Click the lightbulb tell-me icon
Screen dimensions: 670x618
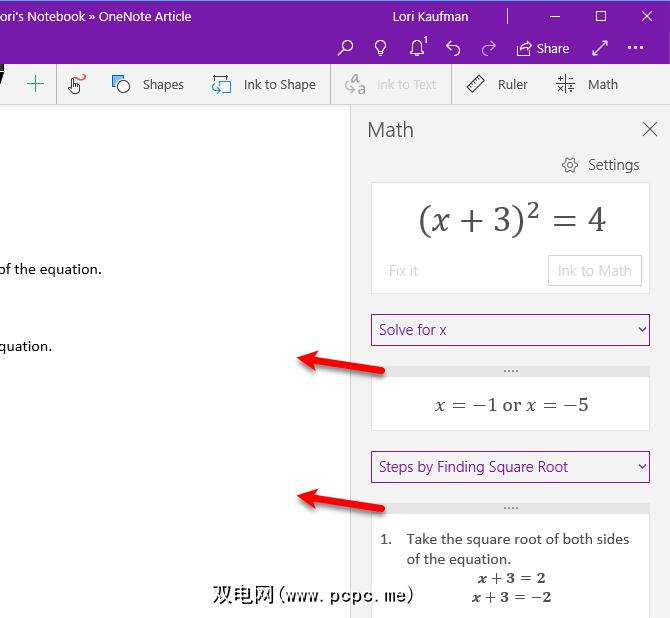click(380, 48)
